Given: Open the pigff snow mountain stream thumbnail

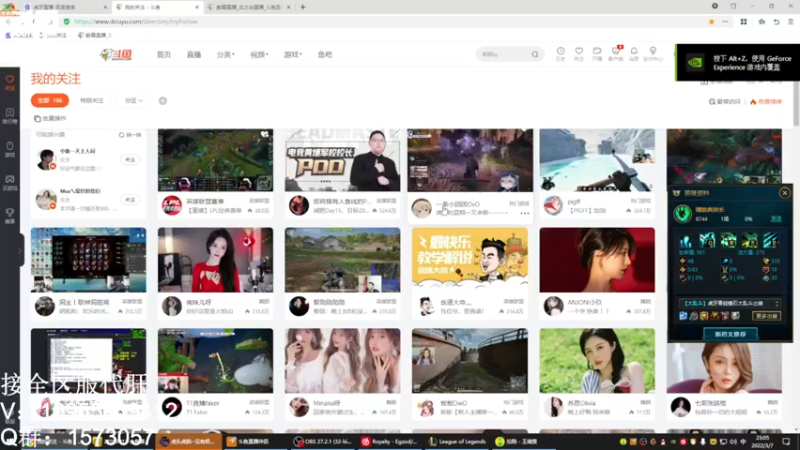Looking at the screenshot, I should (x=597, y=160).
